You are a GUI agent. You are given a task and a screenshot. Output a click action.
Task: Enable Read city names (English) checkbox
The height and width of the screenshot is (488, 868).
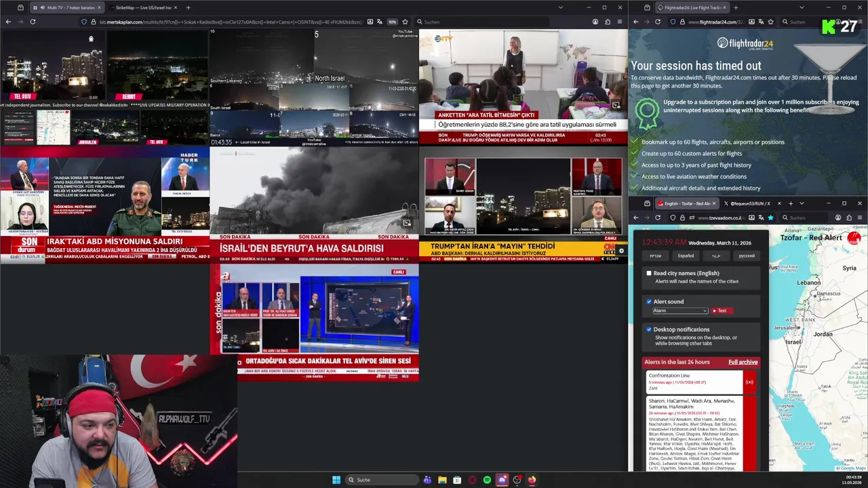coord(649,273)
